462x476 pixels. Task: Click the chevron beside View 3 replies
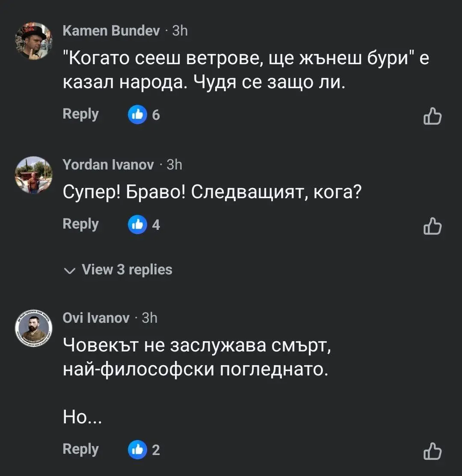click(68, 271)
